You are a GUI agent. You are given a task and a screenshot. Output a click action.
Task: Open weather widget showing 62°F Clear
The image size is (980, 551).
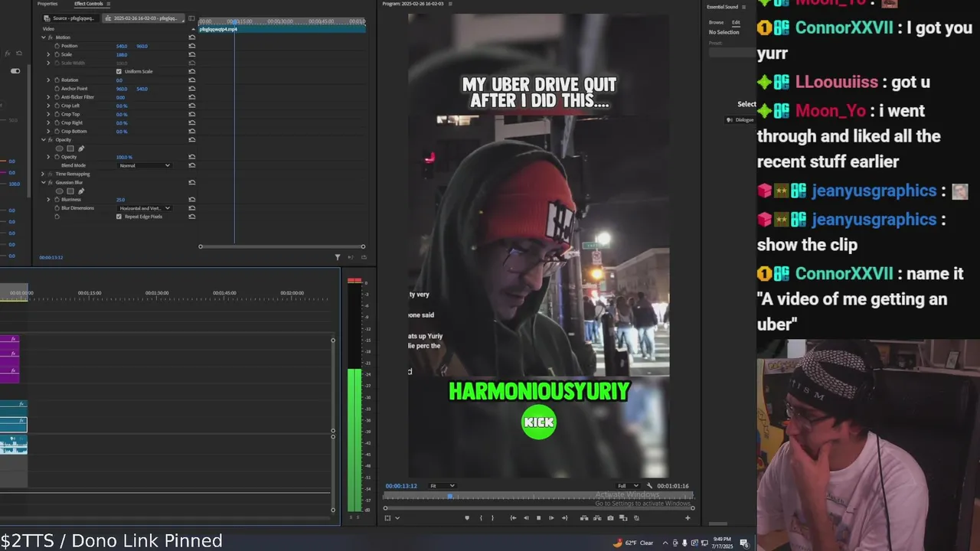(x=634, y=543)
